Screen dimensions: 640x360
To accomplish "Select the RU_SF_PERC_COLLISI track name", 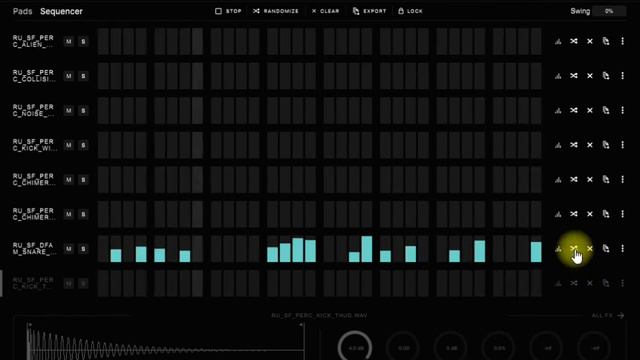I will point(34,76).
